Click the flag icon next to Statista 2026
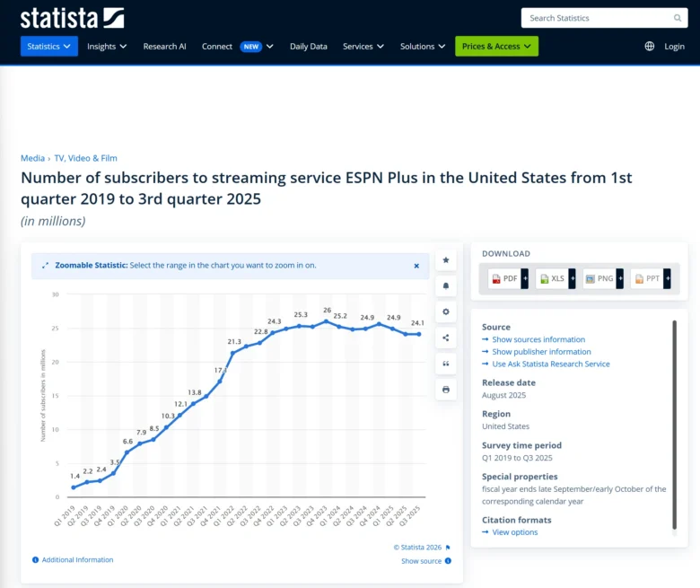This screenshot has width=700, height=588. [x=448, y=548]
